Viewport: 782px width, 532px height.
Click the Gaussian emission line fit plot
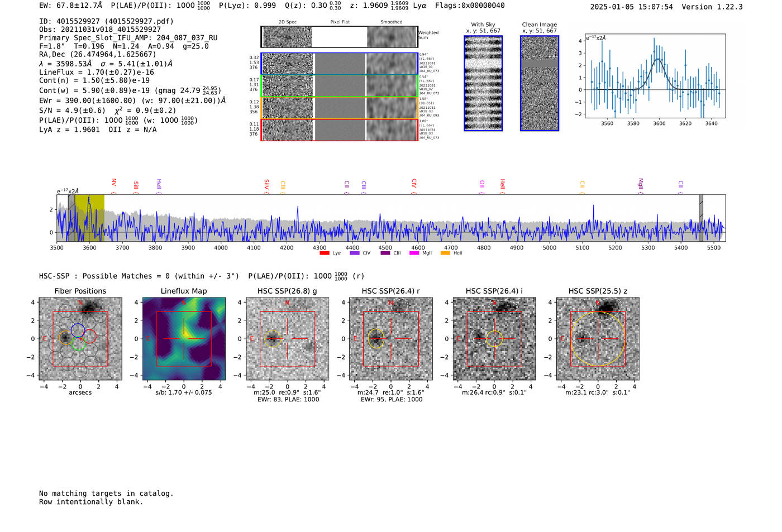(x=655, y=76)
